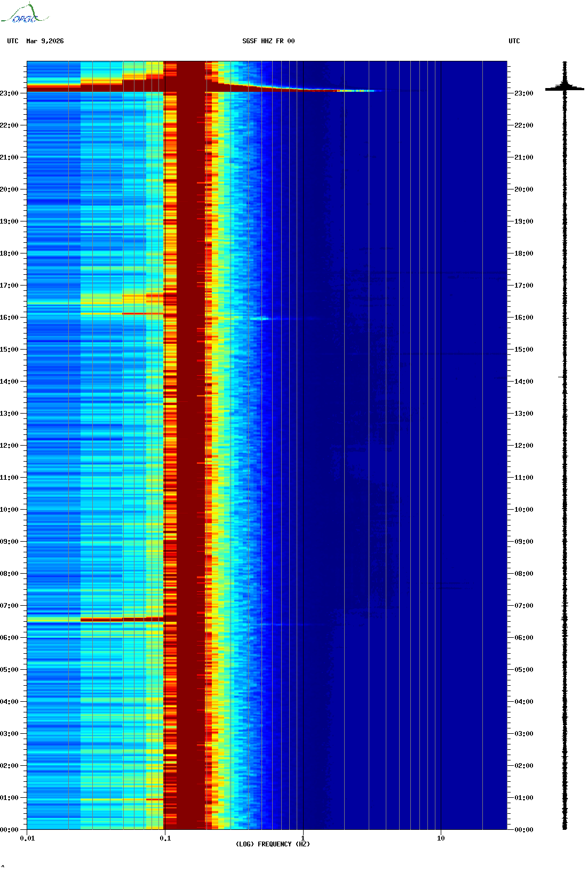Viewport: 588px width, 872px height.
Task: Click the 1 Hz frequency axis label
Action: 303,838
